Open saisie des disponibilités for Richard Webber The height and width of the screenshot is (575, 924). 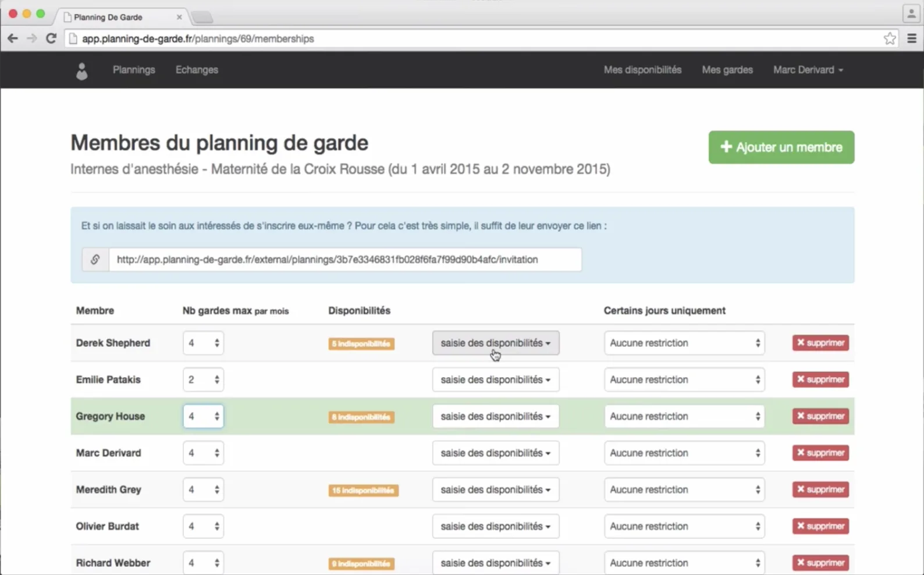[x=496, y=563]
